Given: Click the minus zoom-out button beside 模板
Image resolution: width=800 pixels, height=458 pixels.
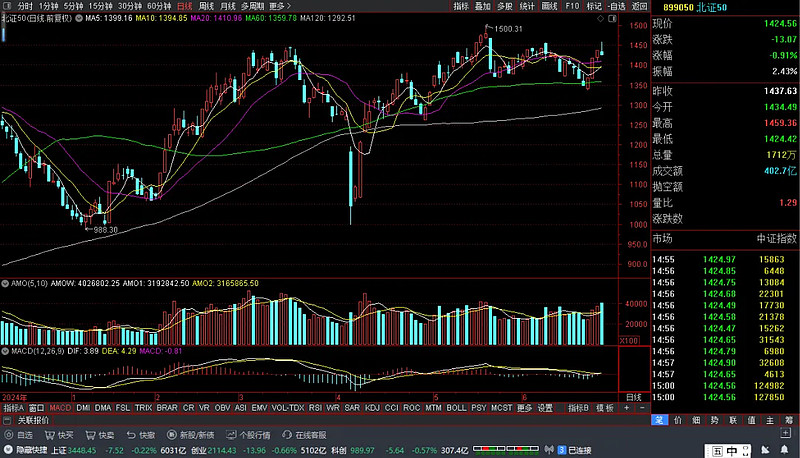Looking at the screenshot, I should [x=641, y=408].
